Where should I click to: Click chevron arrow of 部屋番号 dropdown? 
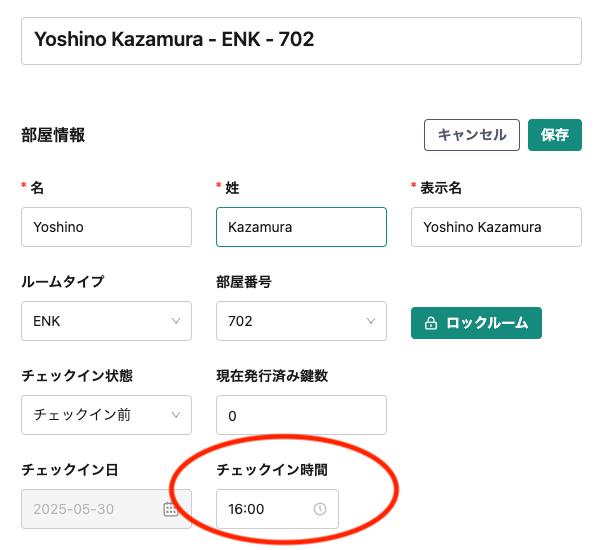click(x=371, y=321)
